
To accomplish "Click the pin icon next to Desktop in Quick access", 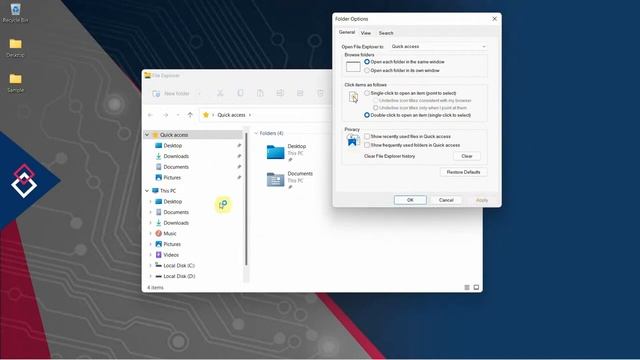I will pos(239,146).
